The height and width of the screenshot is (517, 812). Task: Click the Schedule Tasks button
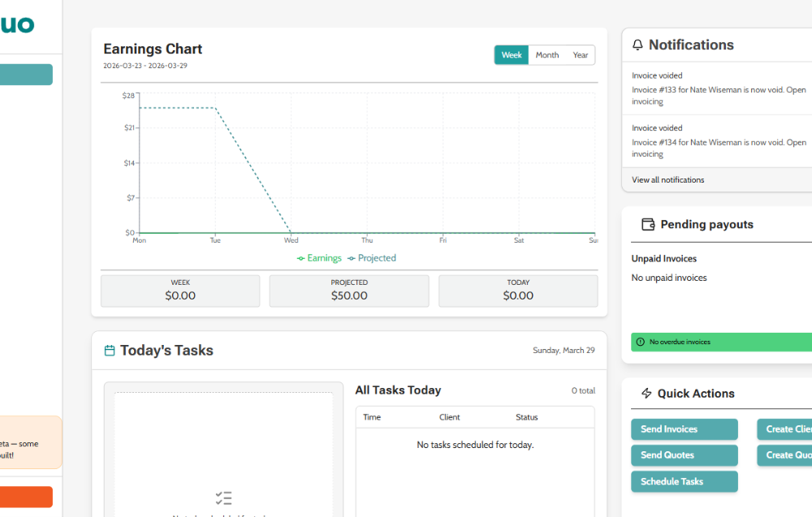(684, 481)
